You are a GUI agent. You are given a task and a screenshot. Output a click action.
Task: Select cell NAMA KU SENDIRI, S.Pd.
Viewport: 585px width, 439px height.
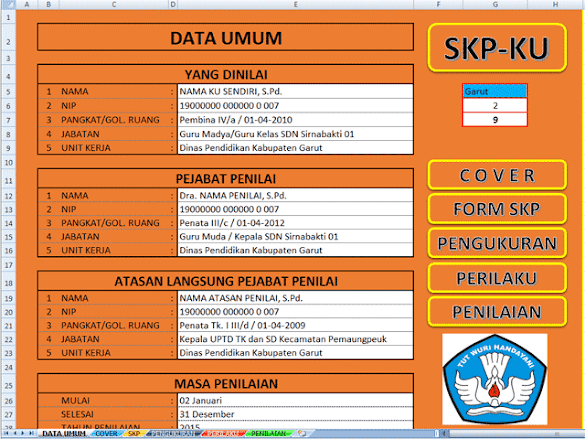pyautogui.click(x=295, y=91)
